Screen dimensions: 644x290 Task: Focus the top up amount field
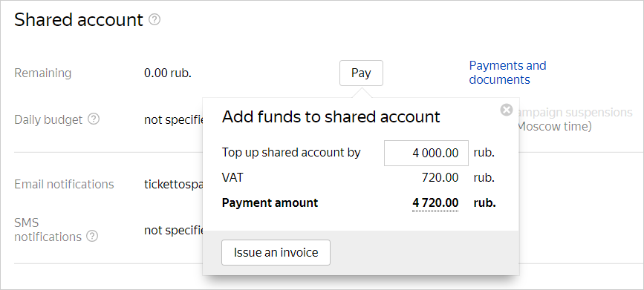pyautogui.click(x=426, y=153)
